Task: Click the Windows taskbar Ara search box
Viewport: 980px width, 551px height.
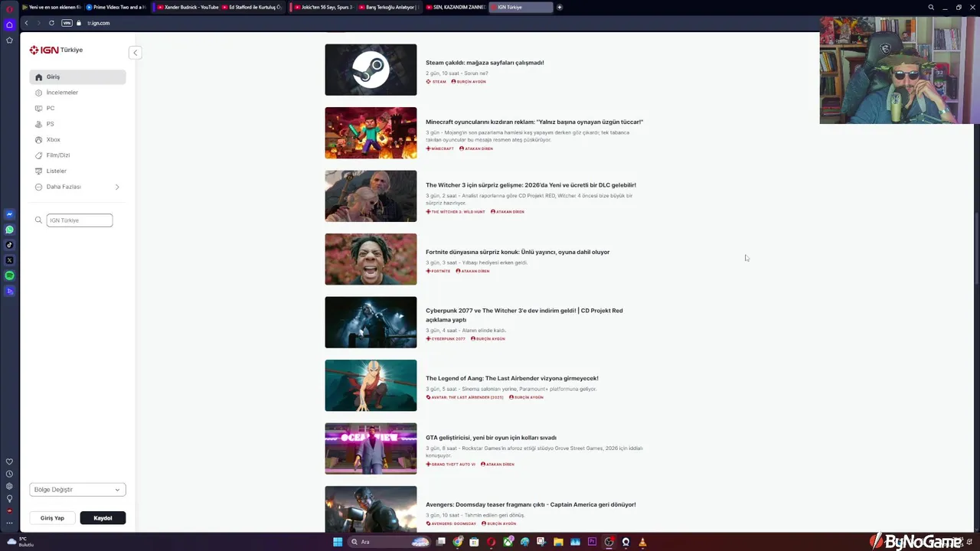Action: tap(389, 542)
